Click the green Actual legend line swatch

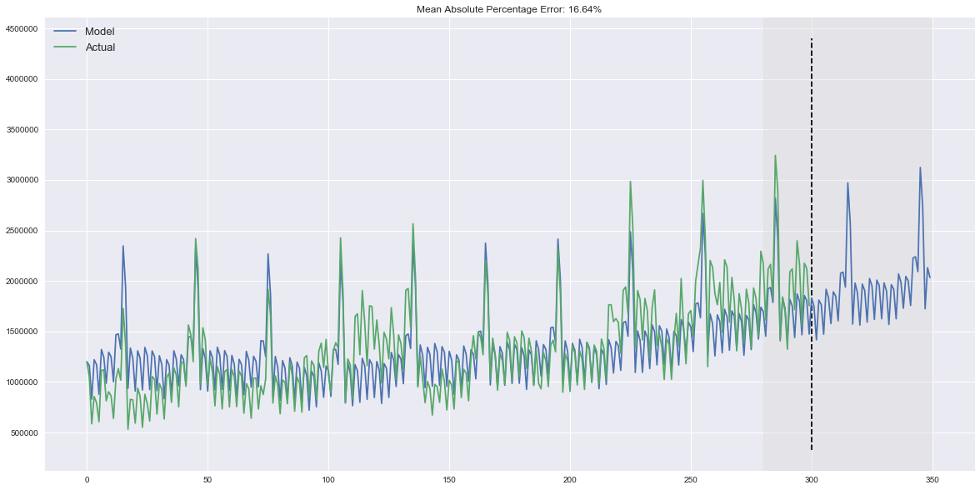point(65,47)
